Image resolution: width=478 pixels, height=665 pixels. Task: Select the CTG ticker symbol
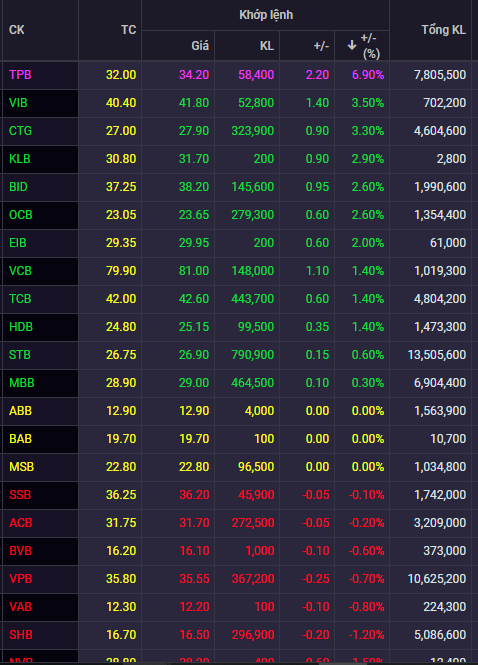click(20, 131)
